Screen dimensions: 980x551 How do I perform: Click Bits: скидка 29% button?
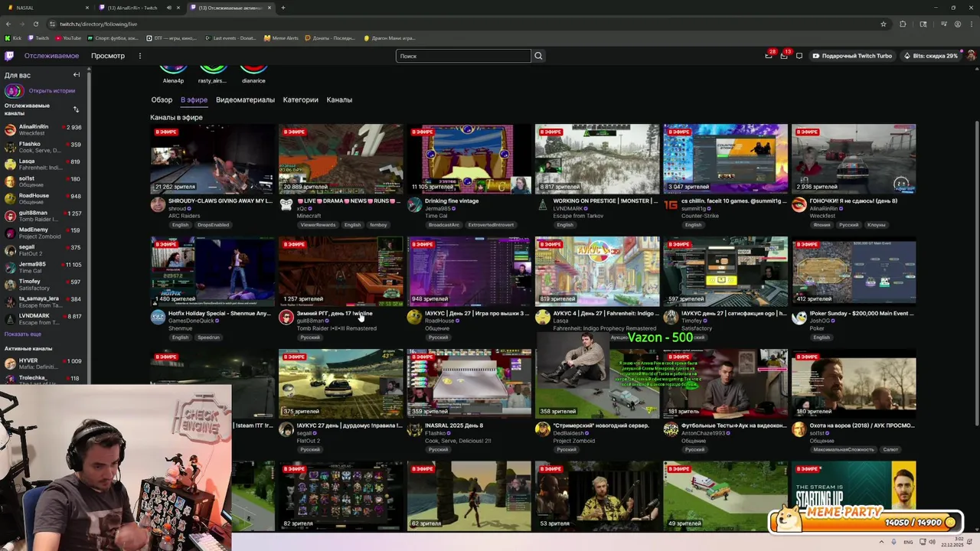(x=930, y=56)
